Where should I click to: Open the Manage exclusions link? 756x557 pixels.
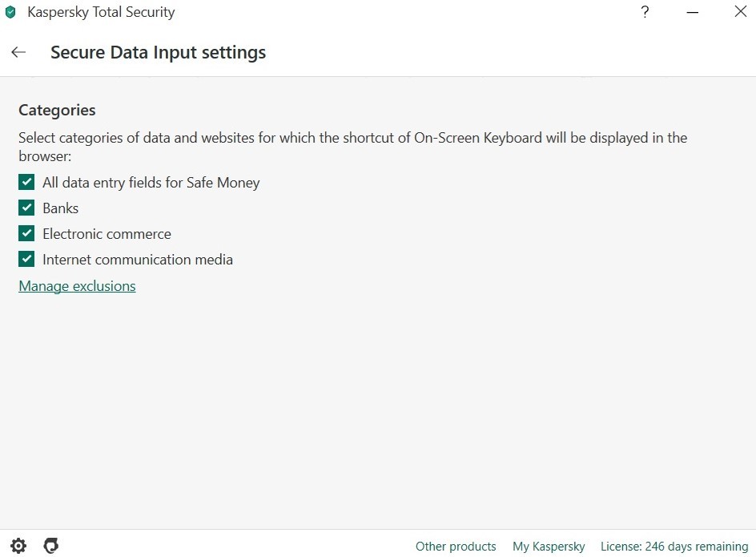point(77,286)
